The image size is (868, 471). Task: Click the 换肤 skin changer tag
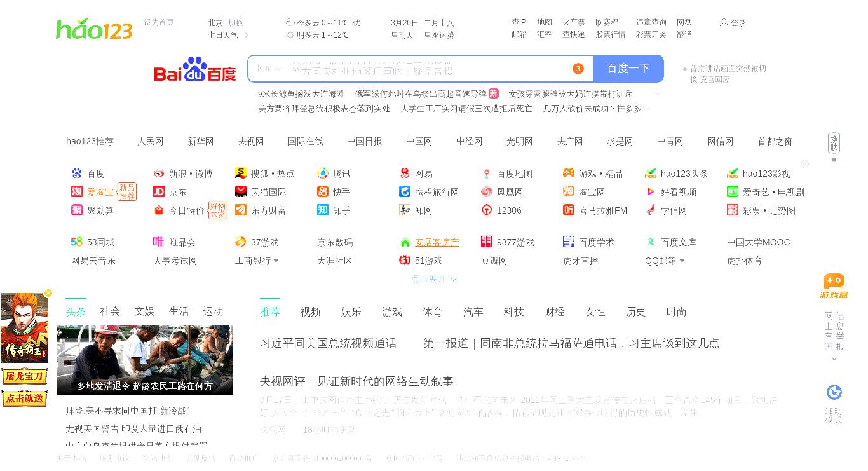coord(834,142)
